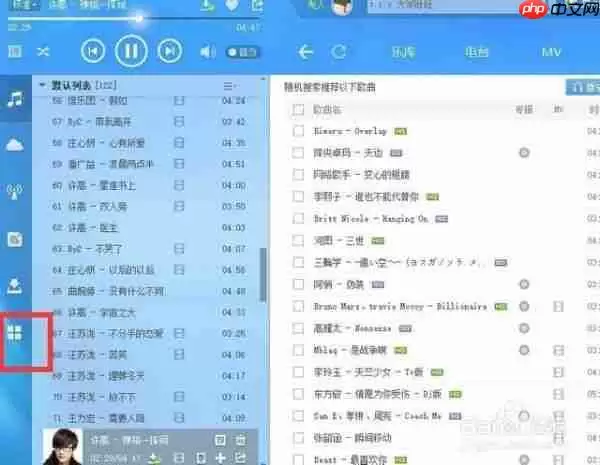Viewport: 600px width, 465px height.
Task: Check the 高耀太 - Nonsense checkbox
Action: pyautogui.click(x=298, y=328)
